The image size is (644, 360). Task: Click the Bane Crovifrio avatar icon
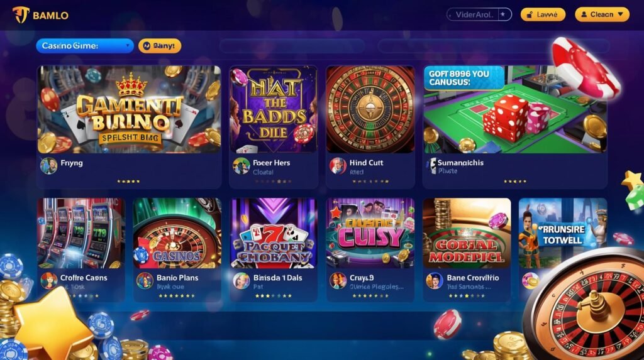coord(434,281)
